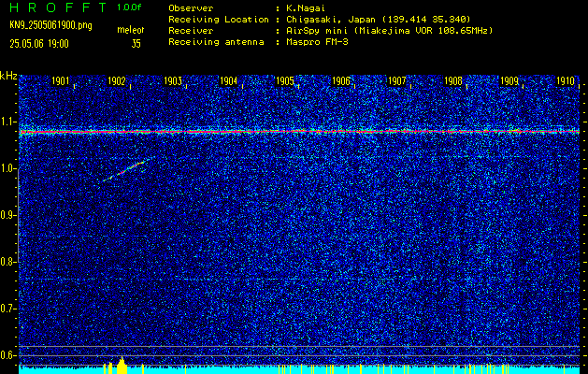Click the 0.8 frequency axis label
The height and width of the screenshot is (374, 588).
coord(7,262)
